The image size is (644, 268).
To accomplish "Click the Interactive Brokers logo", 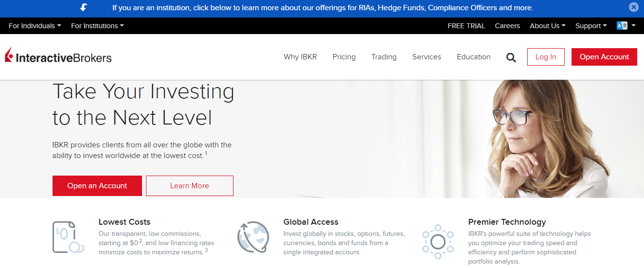I will 58,56.
